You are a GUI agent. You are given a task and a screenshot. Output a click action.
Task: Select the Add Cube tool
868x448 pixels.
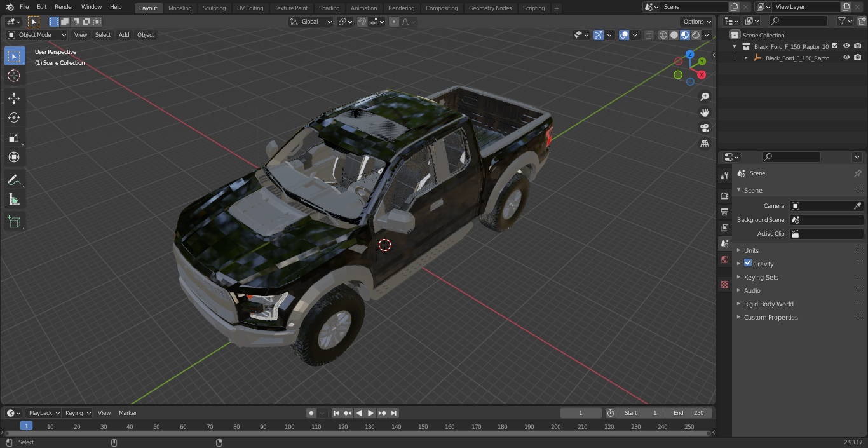pyautogui.click(x=14, y=222)
